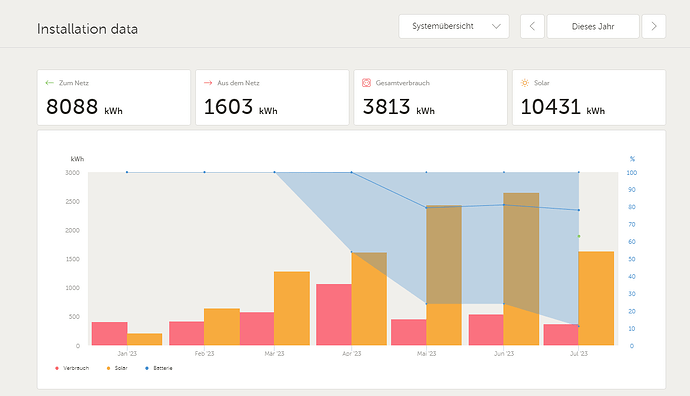Click the Jan '23 axis label
Viewport: 690px width, 396px height.
(x=127, y=353)
